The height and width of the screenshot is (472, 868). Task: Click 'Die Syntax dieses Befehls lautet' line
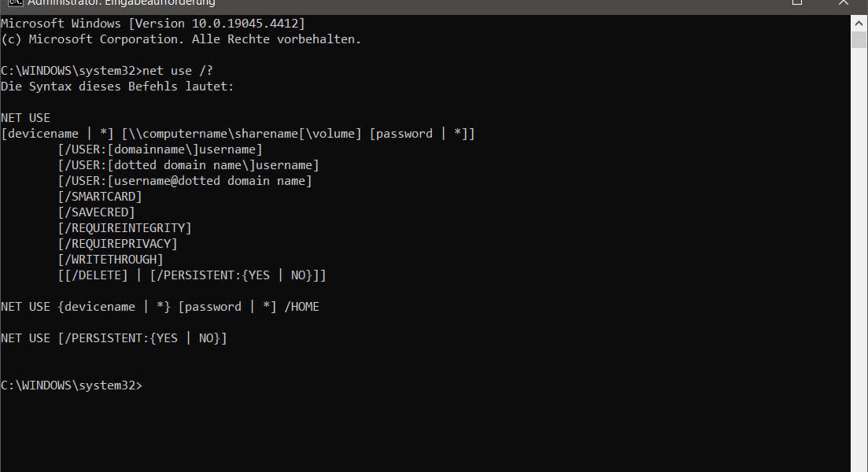point(117,87)
